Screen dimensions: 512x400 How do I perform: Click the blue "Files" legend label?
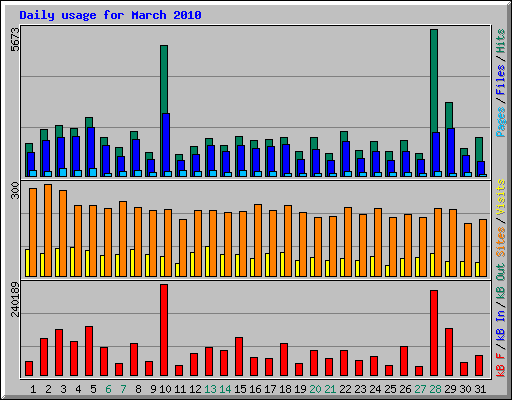point(501,80)
